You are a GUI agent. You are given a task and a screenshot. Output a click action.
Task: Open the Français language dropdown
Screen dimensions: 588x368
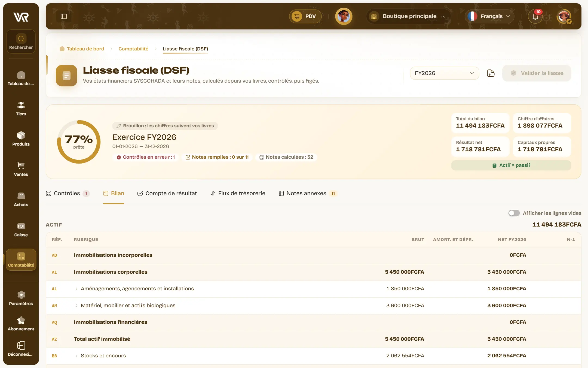[489, 16]
